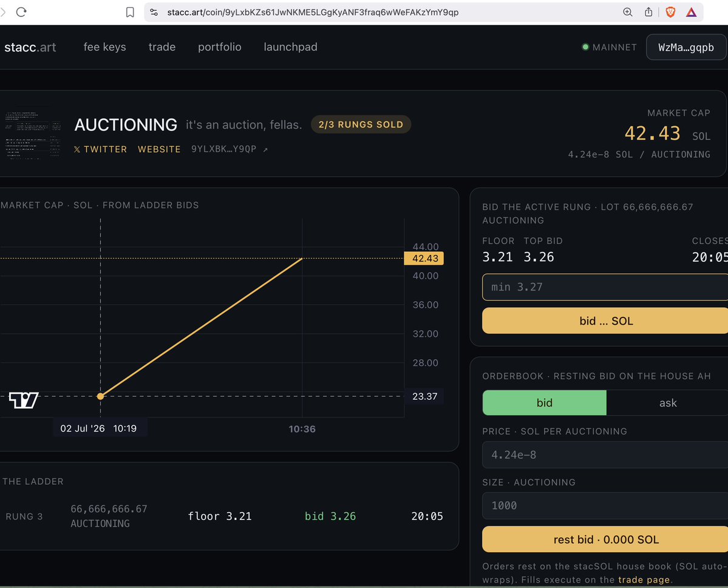Click the browser address bar URL

tap(313, 12)
